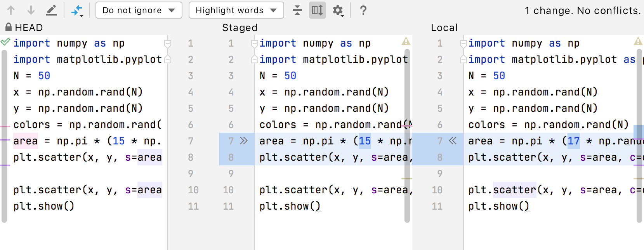This screenshot has height=250, width=644.
Task: Toggle synchronize scrolling button
Action: (x=317, y=10)
